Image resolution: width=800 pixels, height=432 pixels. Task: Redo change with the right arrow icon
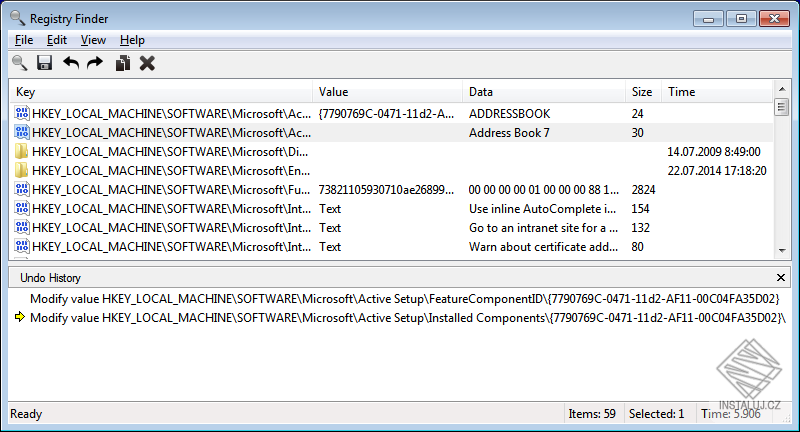(95, 63)
